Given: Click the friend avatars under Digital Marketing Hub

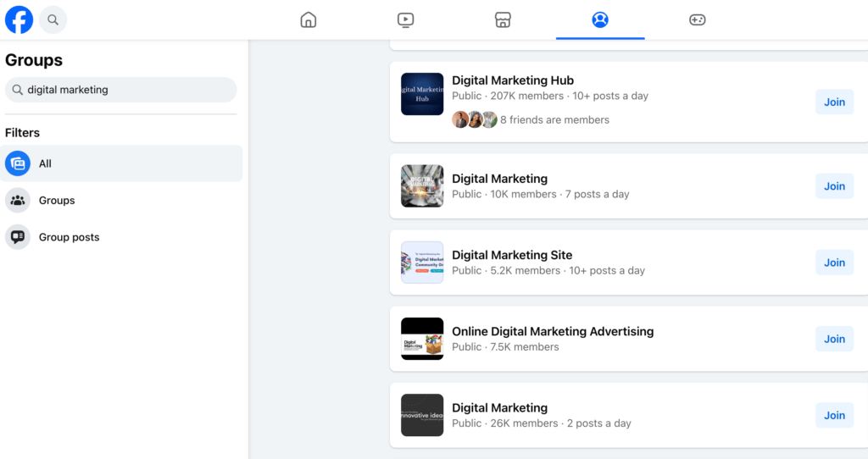Looking at the screenshot, I should tap(475, 119).
